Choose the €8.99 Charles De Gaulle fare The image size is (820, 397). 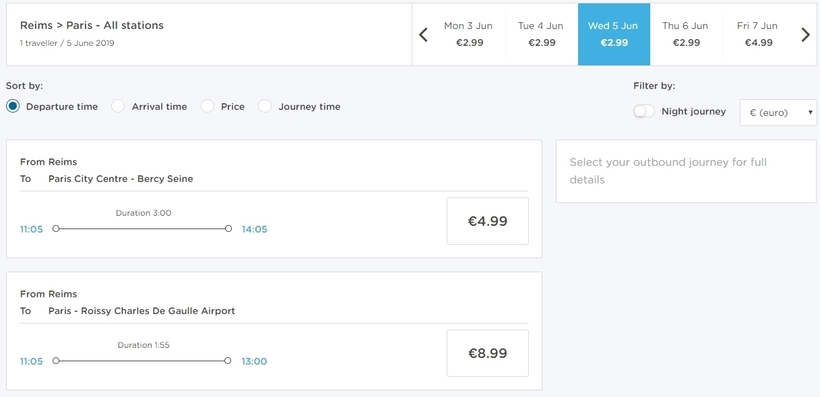487,353
